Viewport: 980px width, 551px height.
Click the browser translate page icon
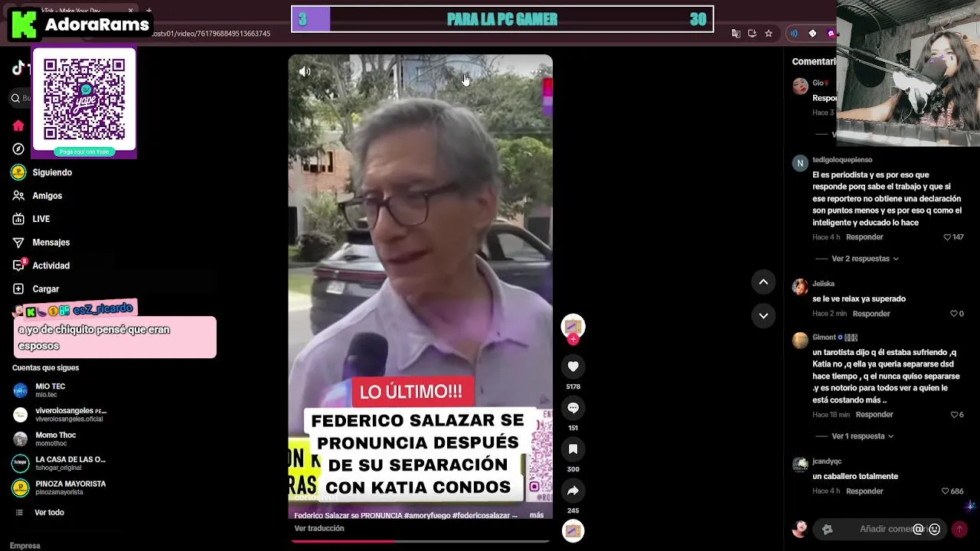click(736, 34)
